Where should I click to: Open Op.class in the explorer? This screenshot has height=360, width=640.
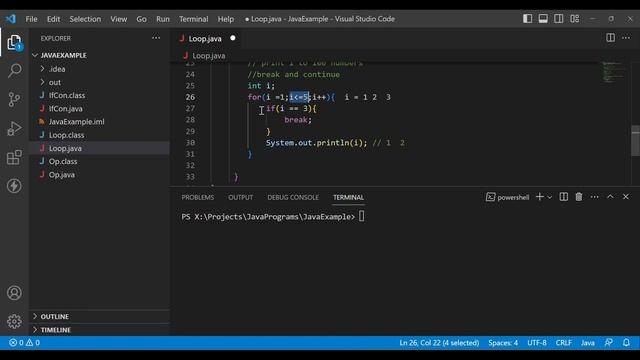point(99,161)
